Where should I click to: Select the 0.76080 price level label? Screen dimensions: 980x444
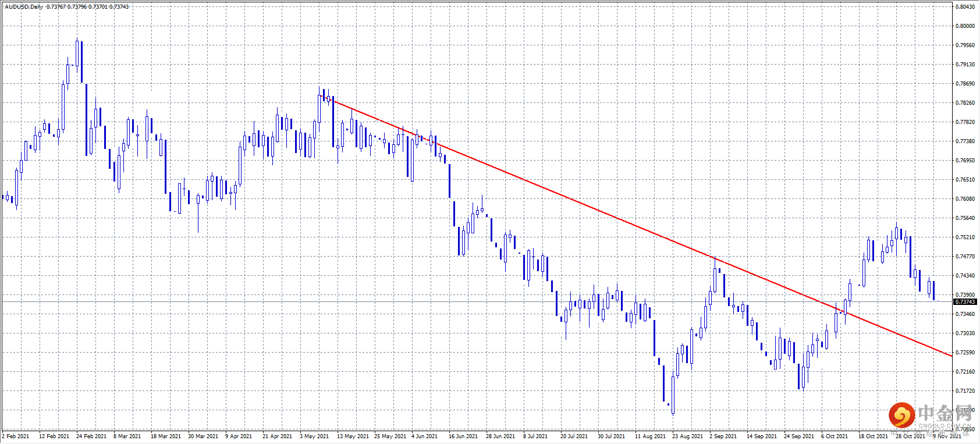965,199
